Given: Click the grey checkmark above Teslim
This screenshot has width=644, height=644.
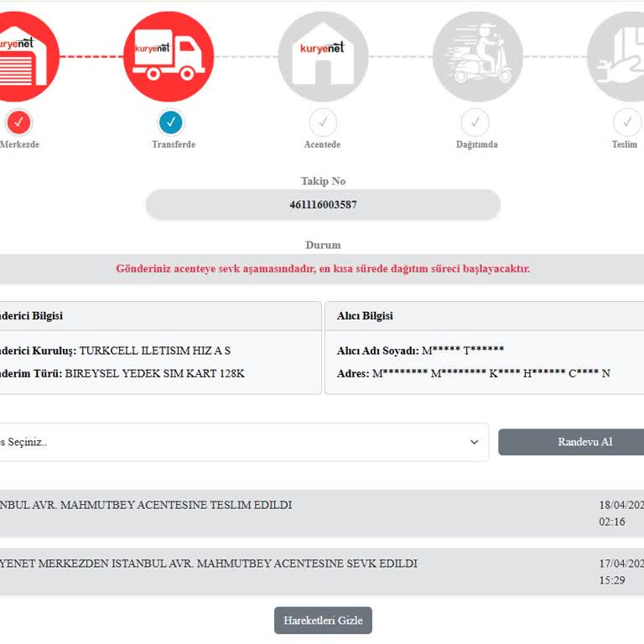Looking at the screenshot, I should pos(627,122).
